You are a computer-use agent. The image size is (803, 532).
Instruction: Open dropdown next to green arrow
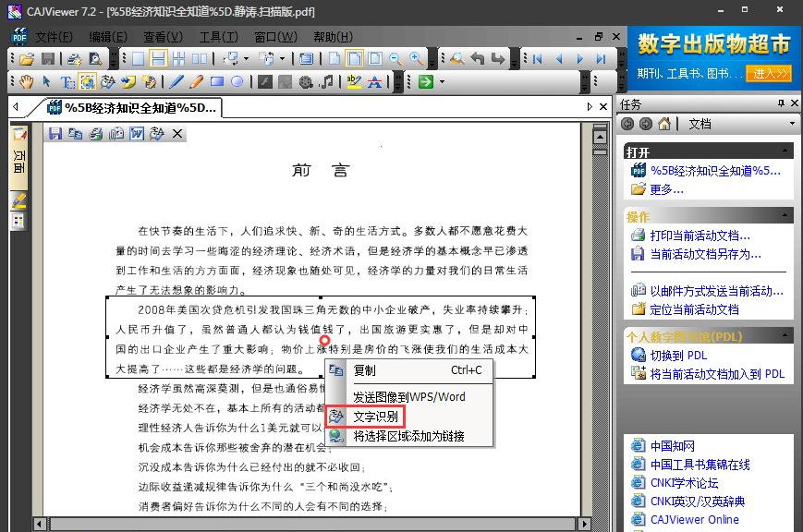[x=442, y=81]
